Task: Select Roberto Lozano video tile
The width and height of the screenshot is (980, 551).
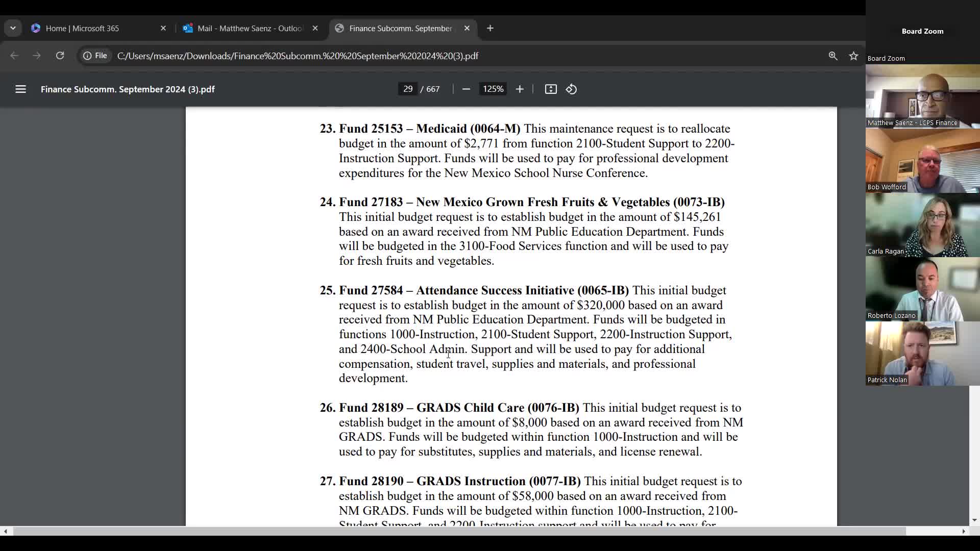Action: [x=923, y=289]
